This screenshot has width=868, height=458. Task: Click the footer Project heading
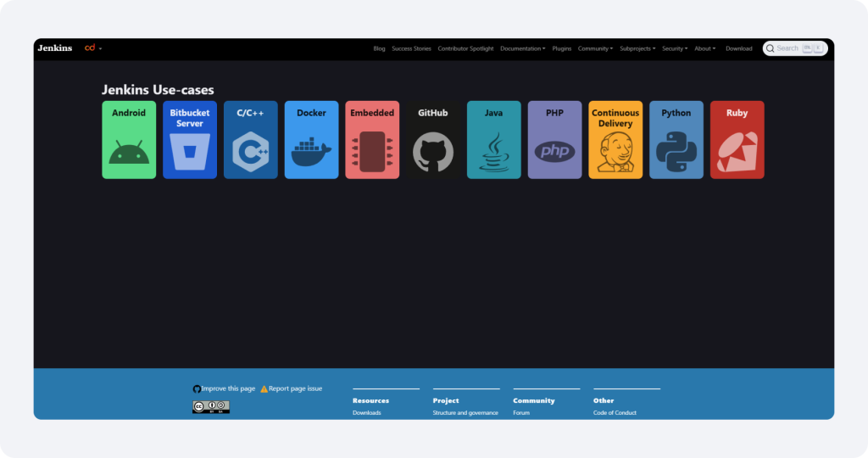pyautogui.click(x=446, y=400)
